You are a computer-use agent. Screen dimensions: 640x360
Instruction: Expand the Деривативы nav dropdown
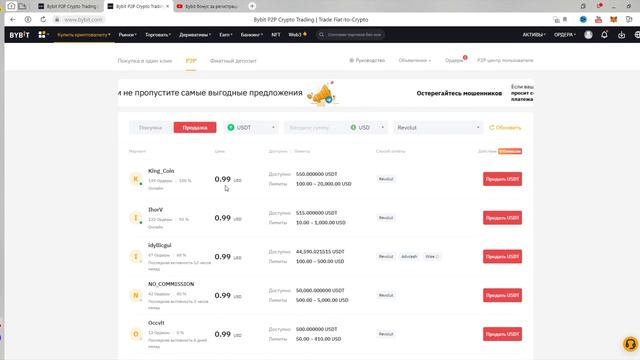click(x=195, y=35)
